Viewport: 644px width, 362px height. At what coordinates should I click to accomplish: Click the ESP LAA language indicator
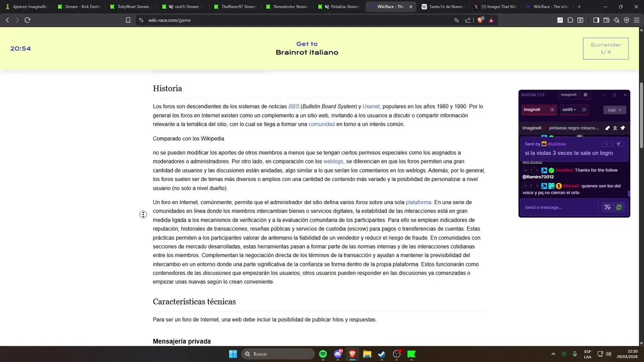click(x=588, y=354)
